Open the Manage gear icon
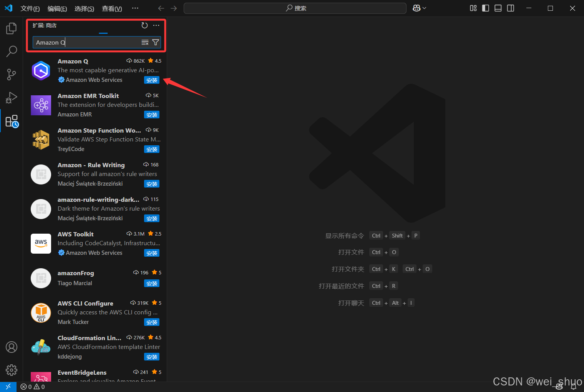This screenshot has height=392, width=584. (x=12, y=370)
